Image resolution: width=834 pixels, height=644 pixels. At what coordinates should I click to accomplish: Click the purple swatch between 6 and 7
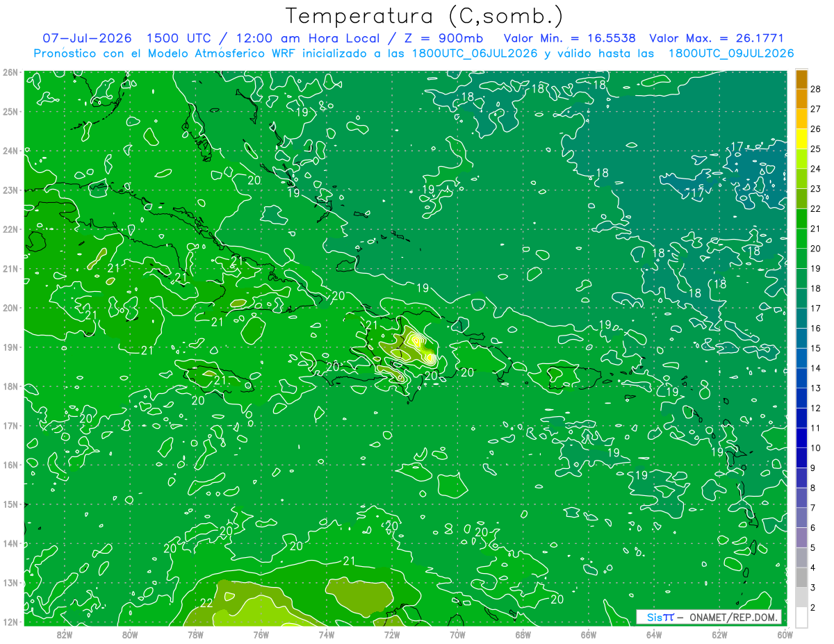pos(801,519)
